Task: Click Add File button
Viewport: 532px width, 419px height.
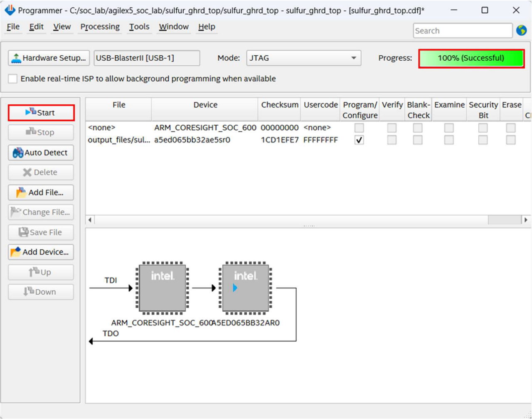Action: point(41,192)
